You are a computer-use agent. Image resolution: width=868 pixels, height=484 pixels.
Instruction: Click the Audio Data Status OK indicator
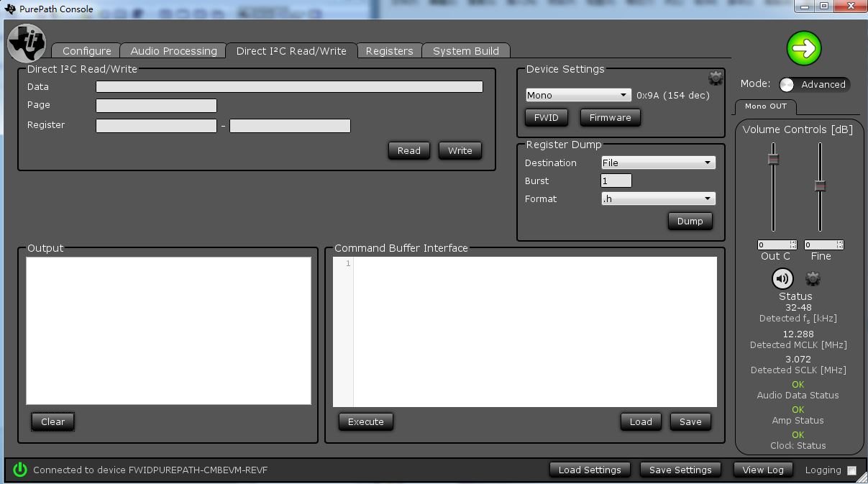798,384
